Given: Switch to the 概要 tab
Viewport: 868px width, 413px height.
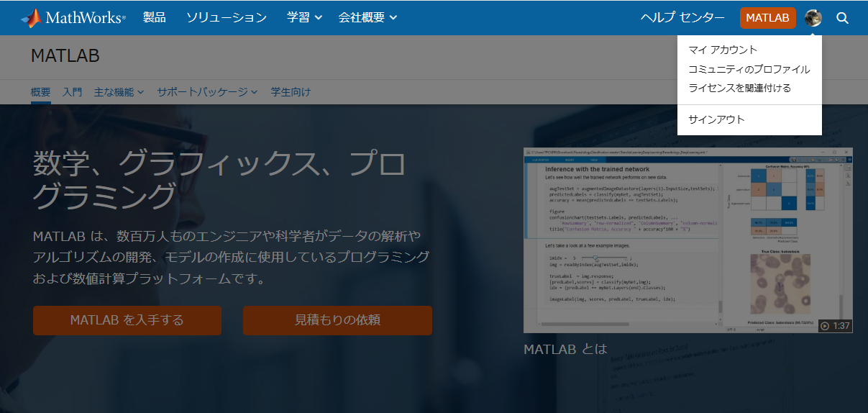Looking at the screenshot, I should pyautogui.click(x=41, y=92).
